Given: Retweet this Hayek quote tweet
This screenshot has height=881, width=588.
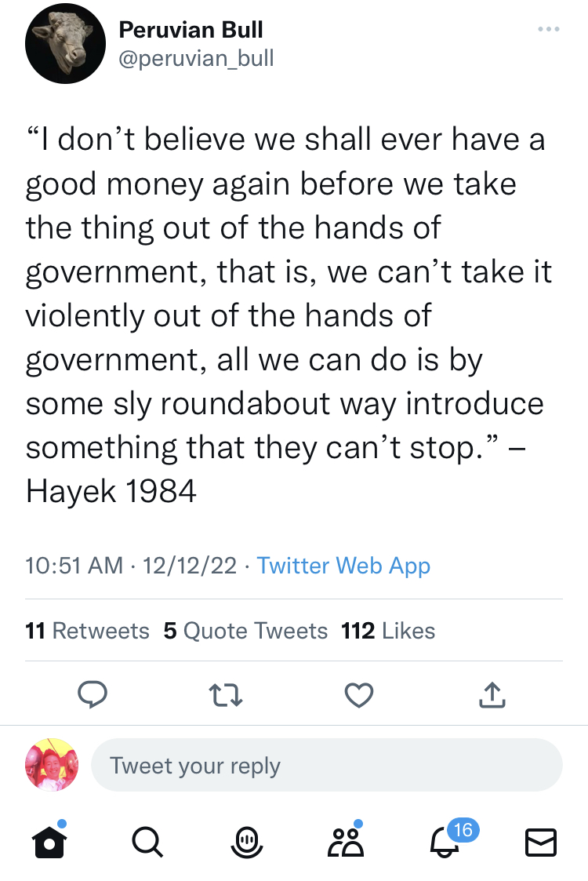Looking at the screenshot, I should (x=227, y=694).
